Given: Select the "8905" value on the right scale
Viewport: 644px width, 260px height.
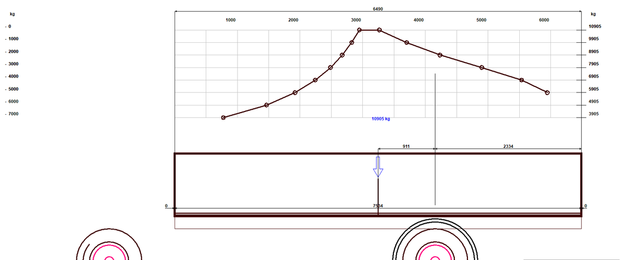Looking at the screenshot, I should pyautogui.click(x=594, y=51).
